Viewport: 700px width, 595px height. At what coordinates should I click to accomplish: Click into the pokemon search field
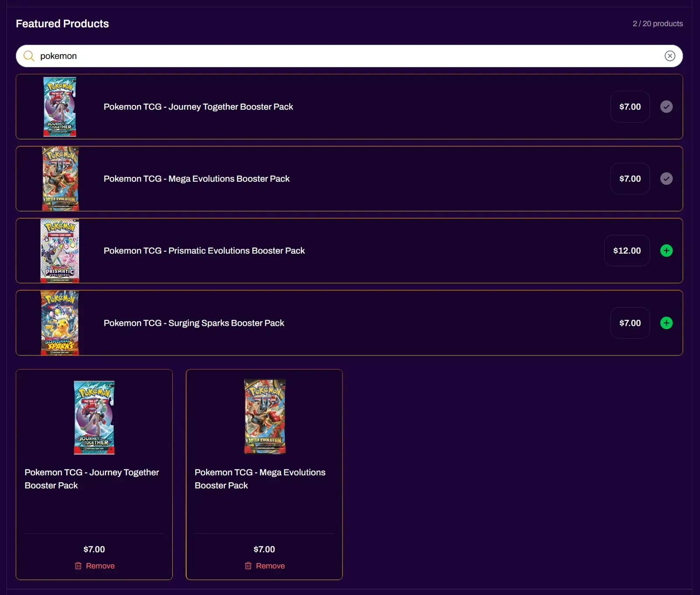click(349, 56)
